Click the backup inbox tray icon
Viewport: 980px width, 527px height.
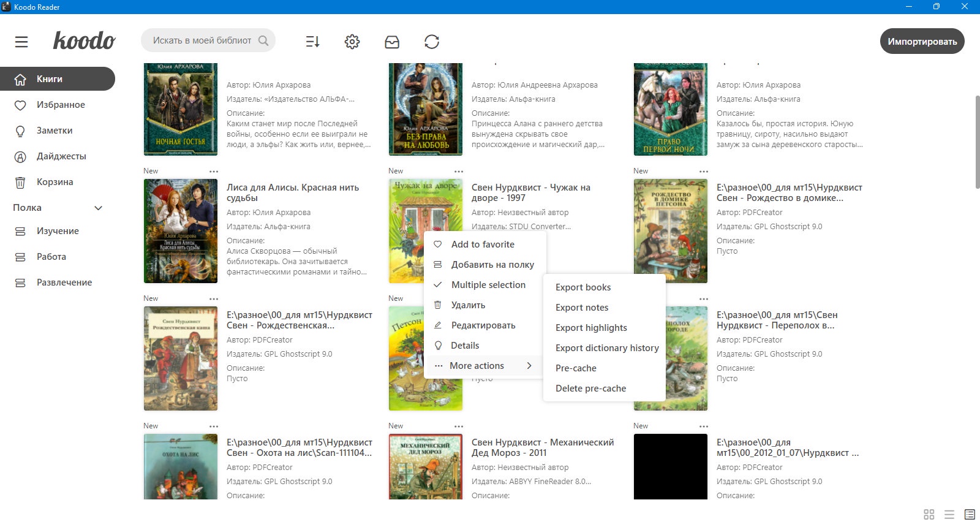tap(392, 42)
